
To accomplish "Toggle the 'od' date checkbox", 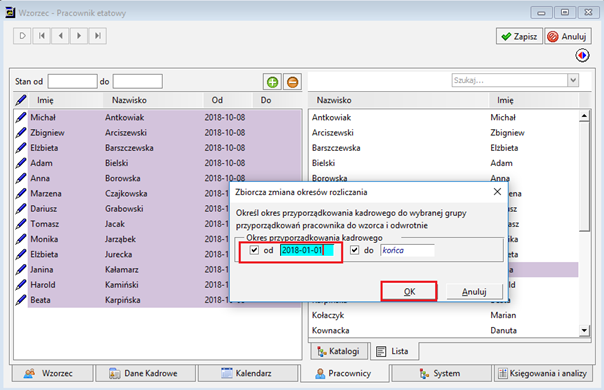I will coord(254,250).
